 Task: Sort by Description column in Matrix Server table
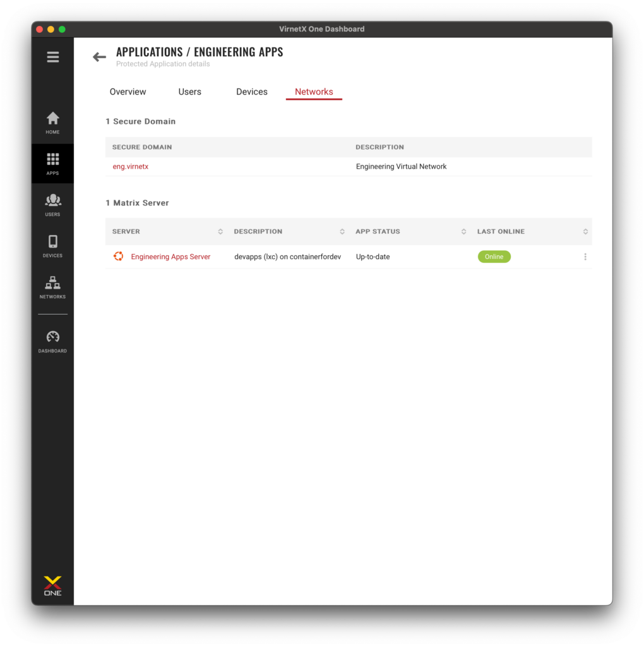[x=342, y=231]
